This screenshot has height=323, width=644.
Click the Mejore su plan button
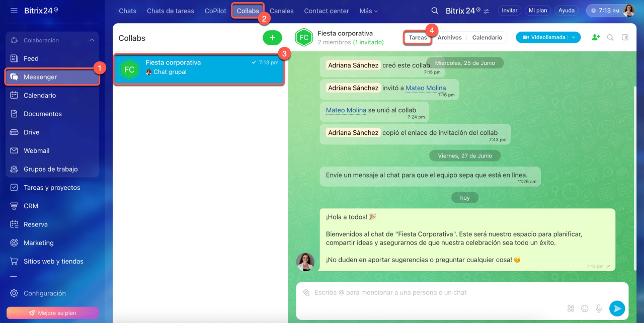(52, 312)
